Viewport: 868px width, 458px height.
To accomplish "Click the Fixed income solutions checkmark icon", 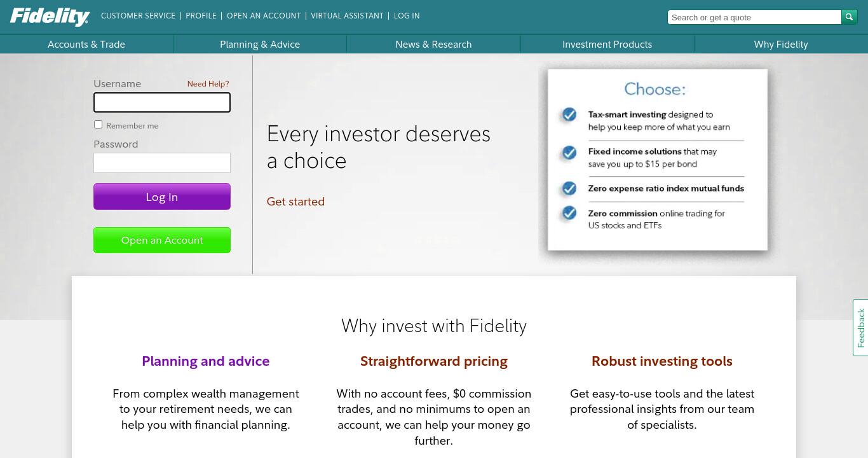I will point(569,152).
